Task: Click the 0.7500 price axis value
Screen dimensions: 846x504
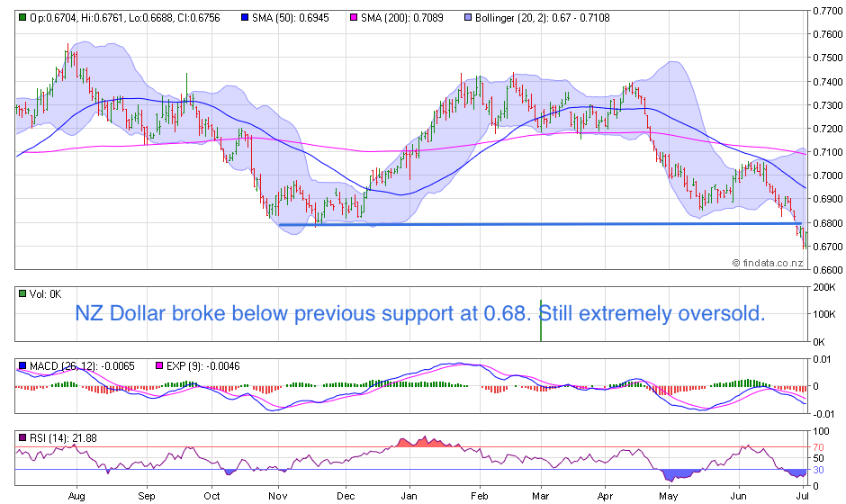Action: pos(828,58)
